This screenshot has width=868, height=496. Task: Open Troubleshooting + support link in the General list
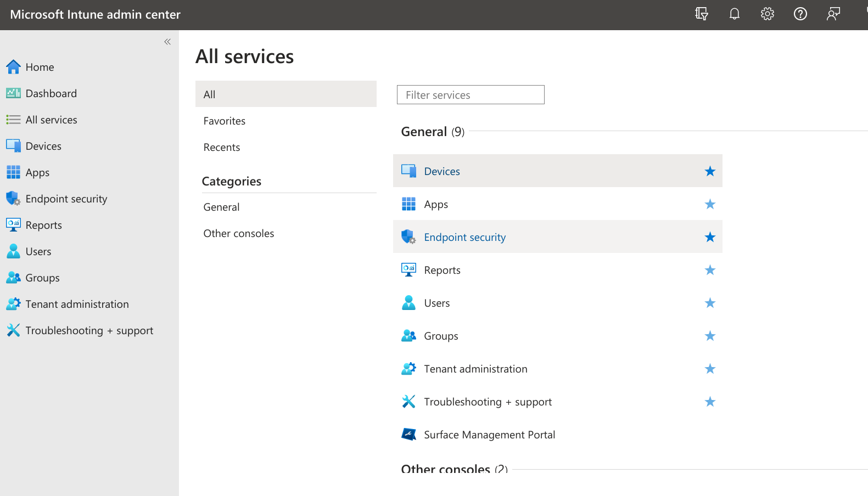coord(488,402)
